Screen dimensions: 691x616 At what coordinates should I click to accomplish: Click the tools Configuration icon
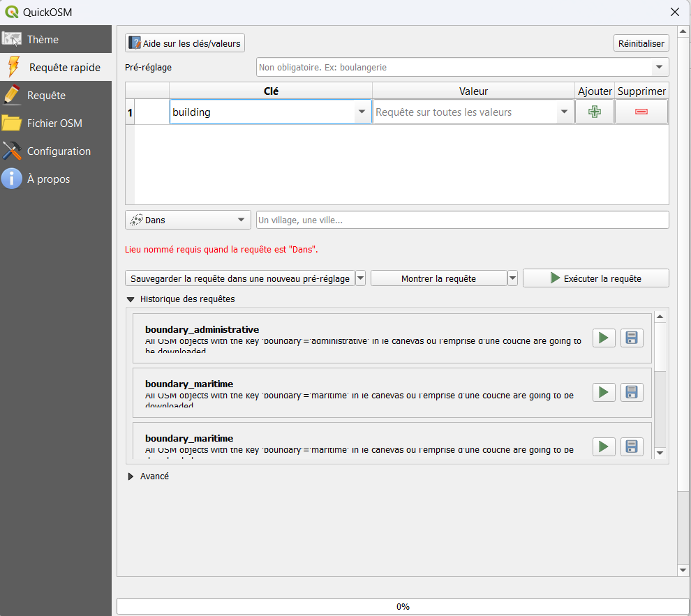[11, 151]
